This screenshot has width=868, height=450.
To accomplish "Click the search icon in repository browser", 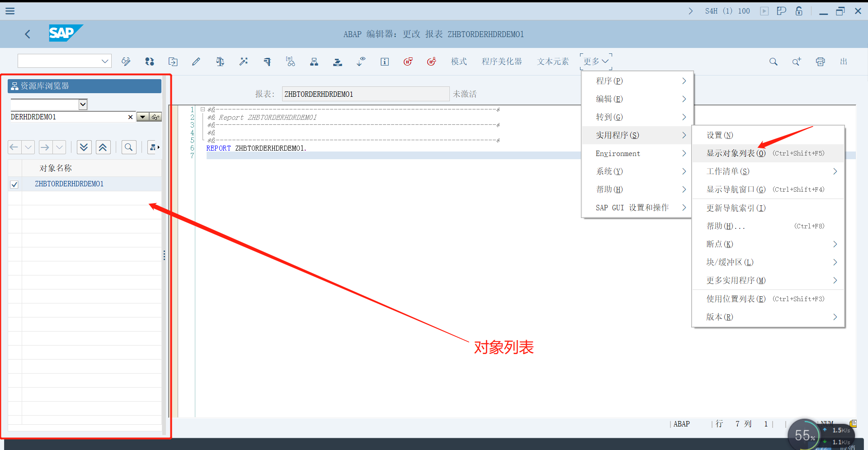I will tap(129, 147).
